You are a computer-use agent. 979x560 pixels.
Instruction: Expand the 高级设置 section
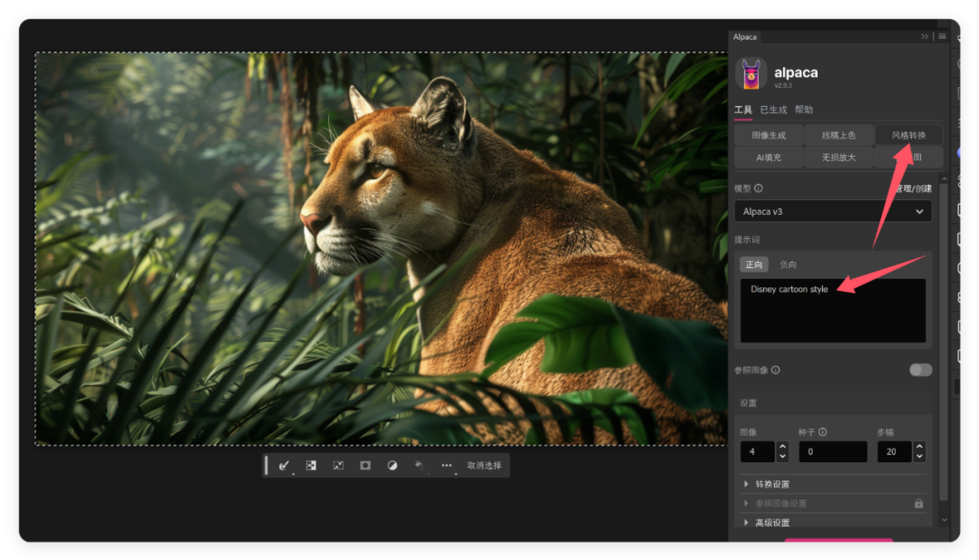pyautogui.click(x=771, y=523)
